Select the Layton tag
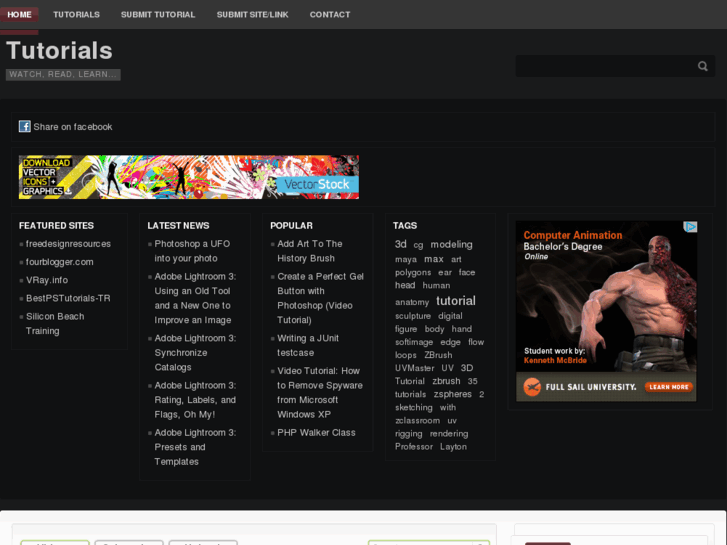727x545 pixels. pos(453,447)
